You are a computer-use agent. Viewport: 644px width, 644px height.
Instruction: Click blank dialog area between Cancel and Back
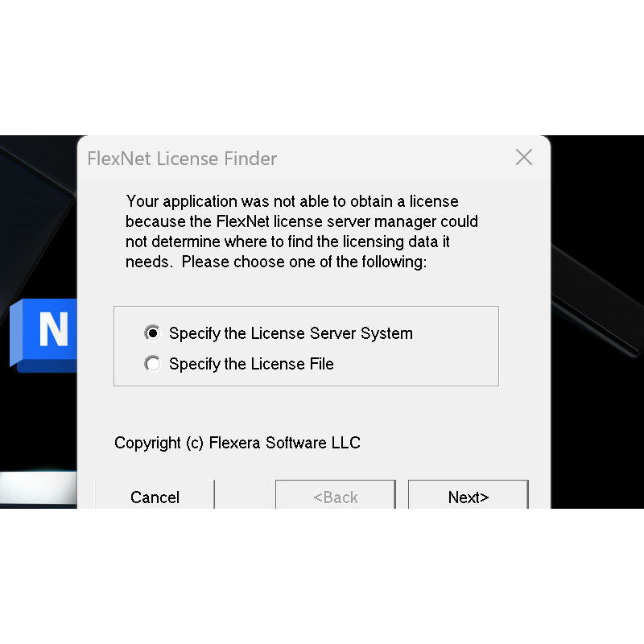coord(245,494)
